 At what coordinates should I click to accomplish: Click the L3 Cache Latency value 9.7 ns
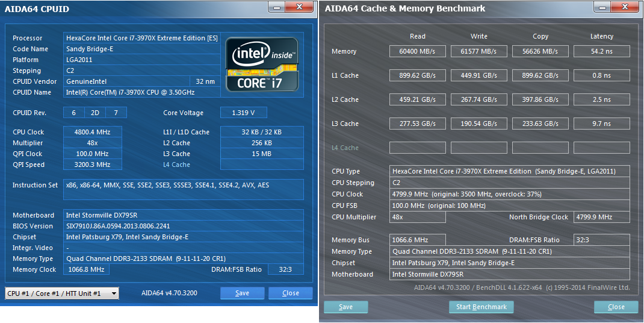602,124
